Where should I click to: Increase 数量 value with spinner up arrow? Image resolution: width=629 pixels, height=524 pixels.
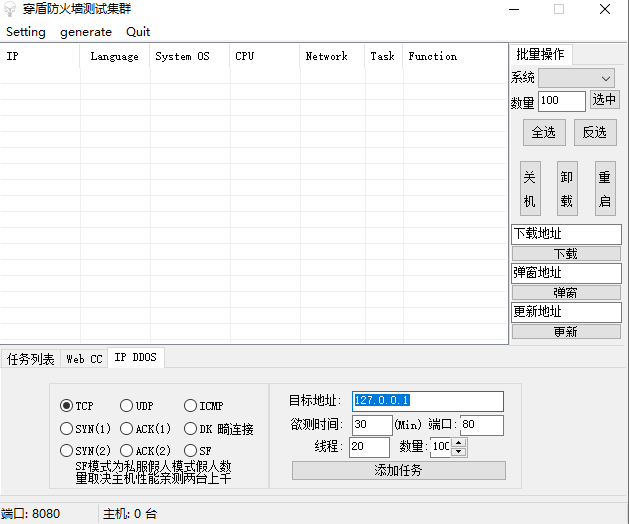coord(459,441)
